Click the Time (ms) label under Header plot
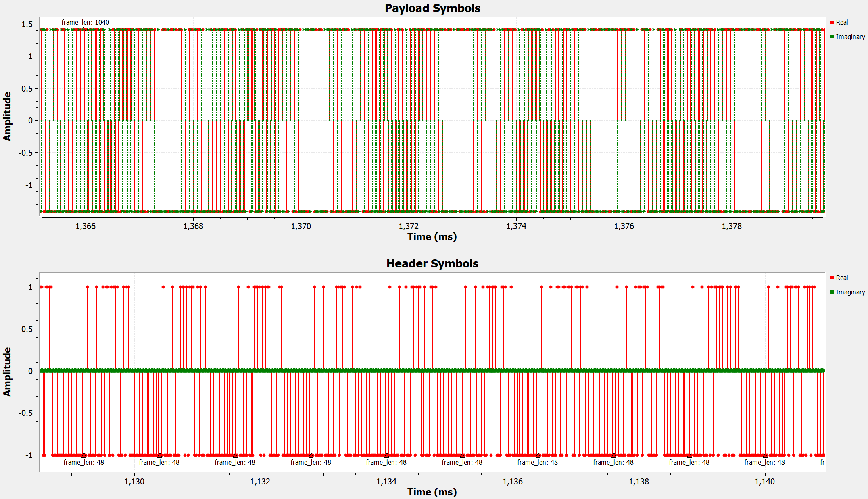 (x=432, y=492)
